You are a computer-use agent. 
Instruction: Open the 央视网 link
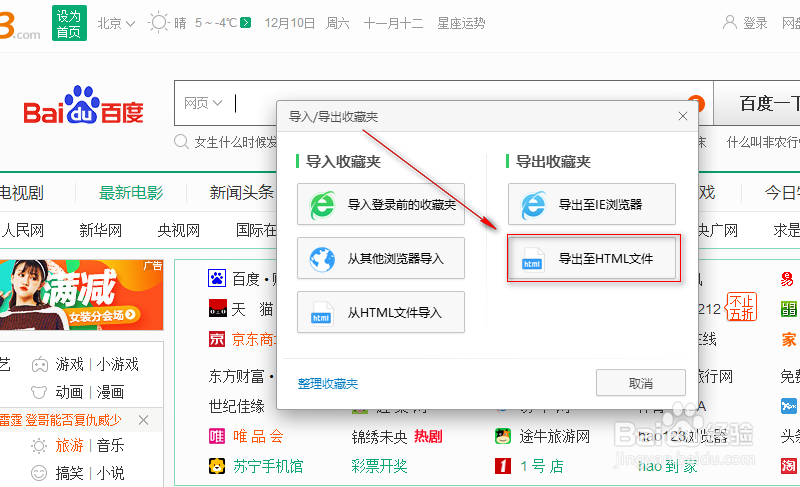[x=179, y=230]
